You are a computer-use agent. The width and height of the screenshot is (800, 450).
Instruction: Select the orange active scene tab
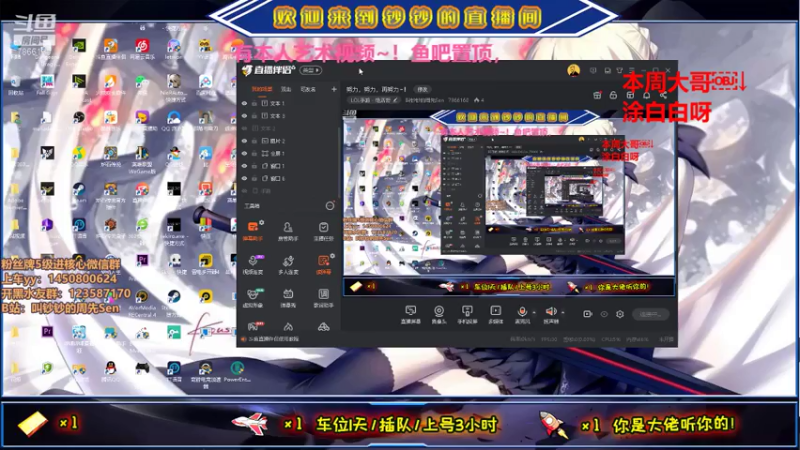coord(262,89)
